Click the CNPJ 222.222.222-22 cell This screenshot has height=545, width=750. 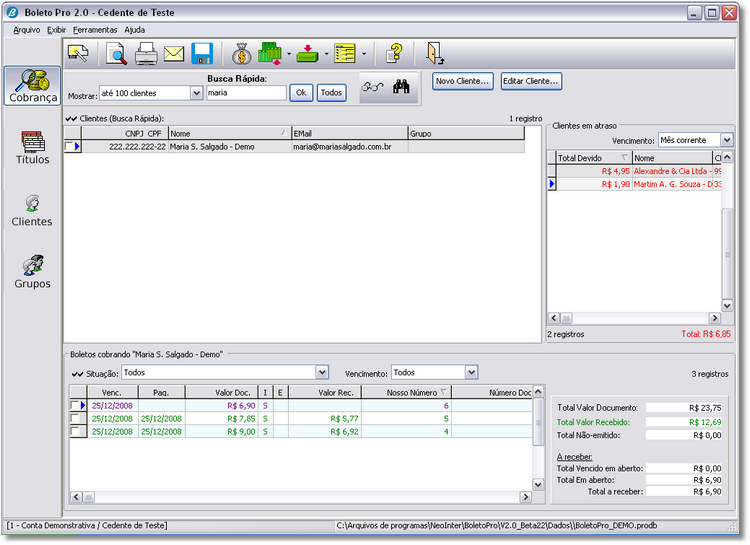pyautogui.click(x=124, y=146)
